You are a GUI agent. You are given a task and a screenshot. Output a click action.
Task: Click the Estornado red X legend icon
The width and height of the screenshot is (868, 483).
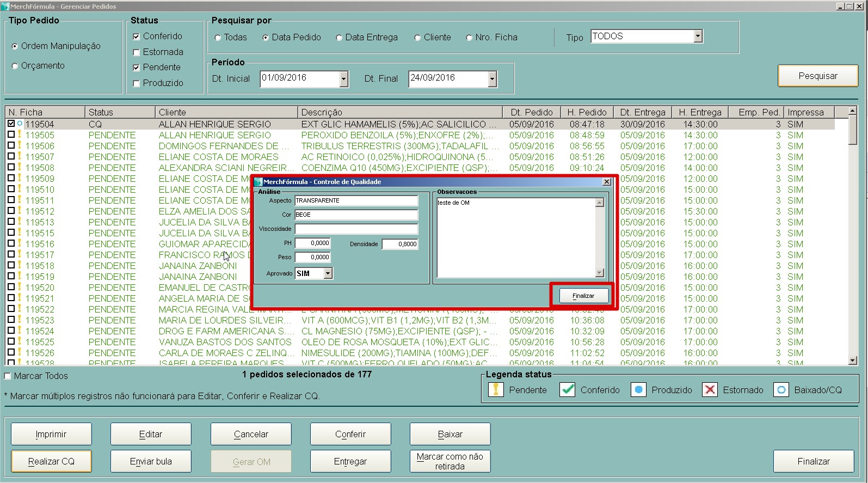(710, 390)
